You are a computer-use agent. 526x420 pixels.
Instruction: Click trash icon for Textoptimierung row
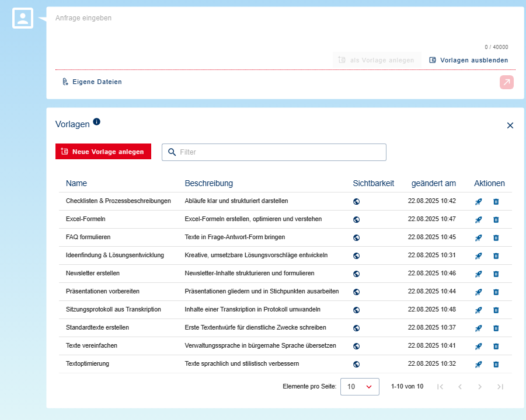496,364
